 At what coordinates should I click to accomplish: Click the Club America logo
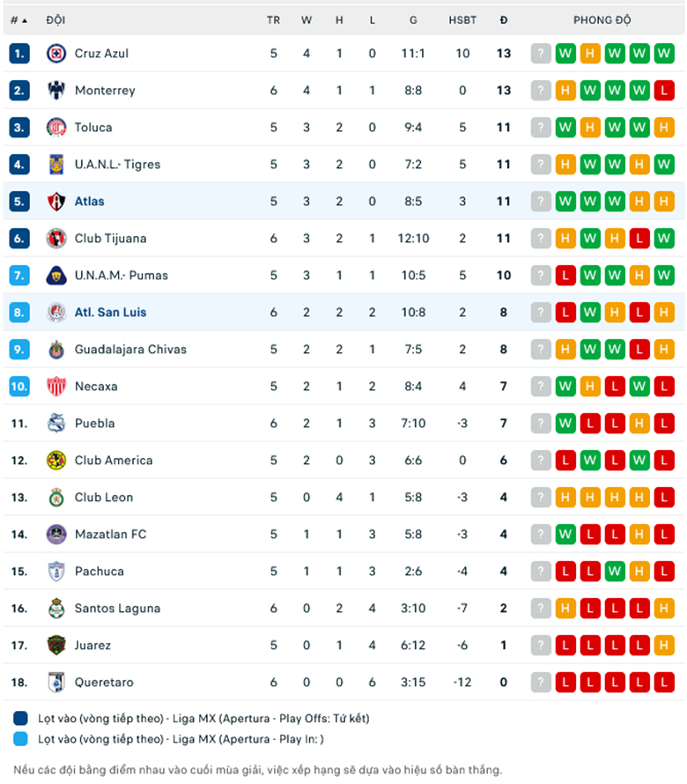coord(56,461)
